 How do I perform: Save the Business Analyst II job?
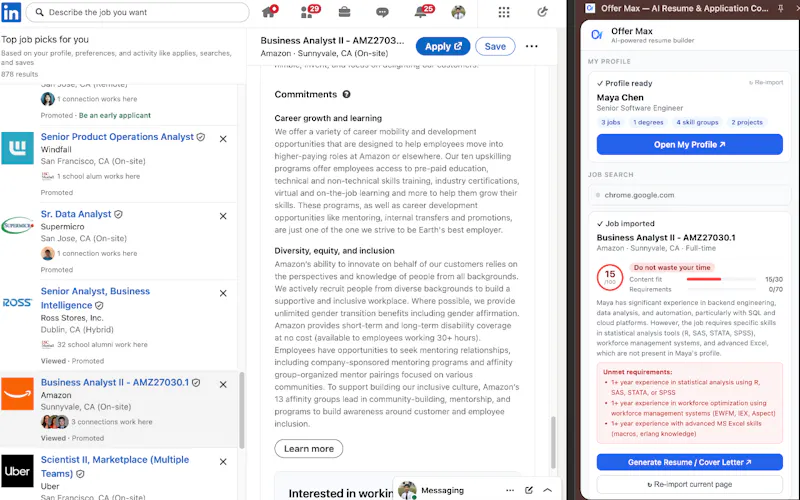click(495, 46)
